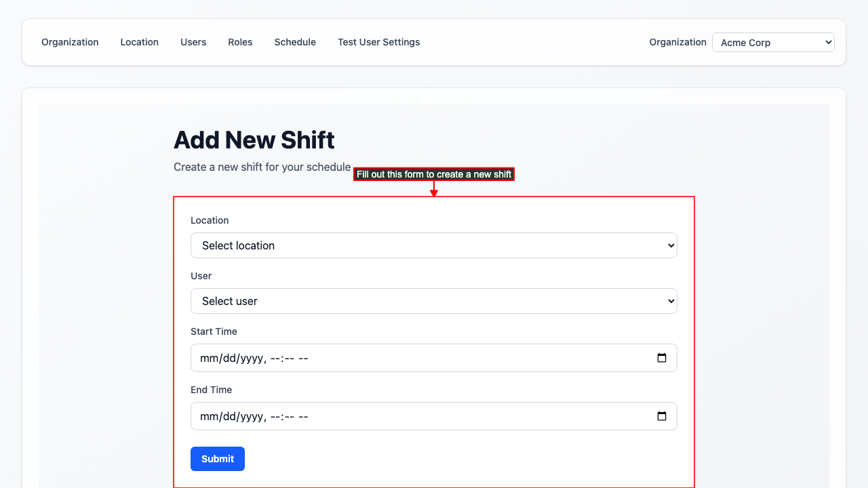Open the Location page in navigation
This screenshot has width=868, height=488.
(139, 42)
